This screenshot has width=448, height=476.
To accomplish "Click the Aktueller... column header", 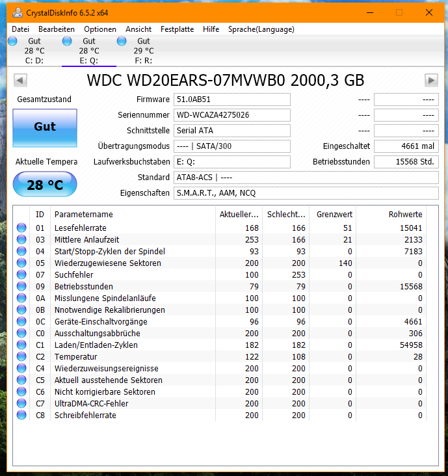I will click(239, 215).
